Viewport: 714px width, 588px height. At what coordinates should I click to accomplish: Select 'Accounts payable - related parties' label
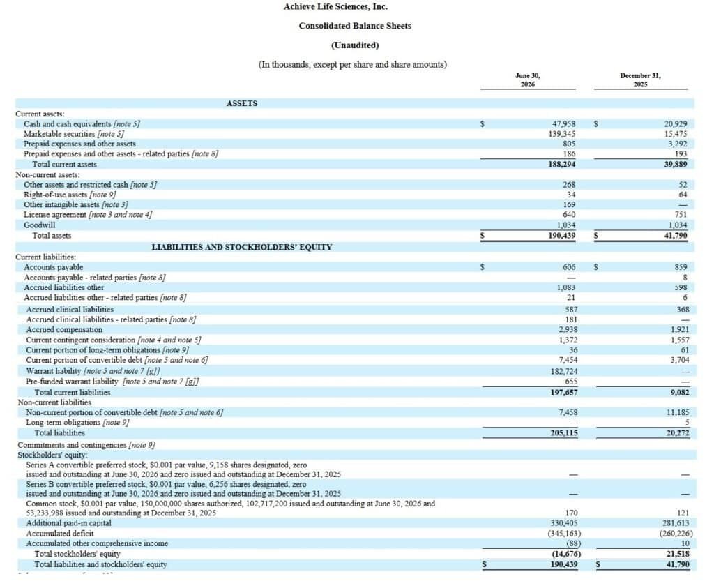coord(95,278)
